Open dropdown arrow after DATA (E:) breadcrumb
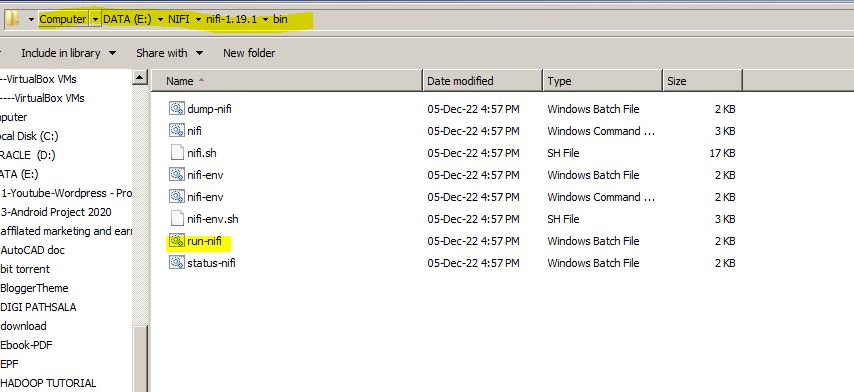The width and height of the screenshot is (854, 392). (x=160, y=19)
